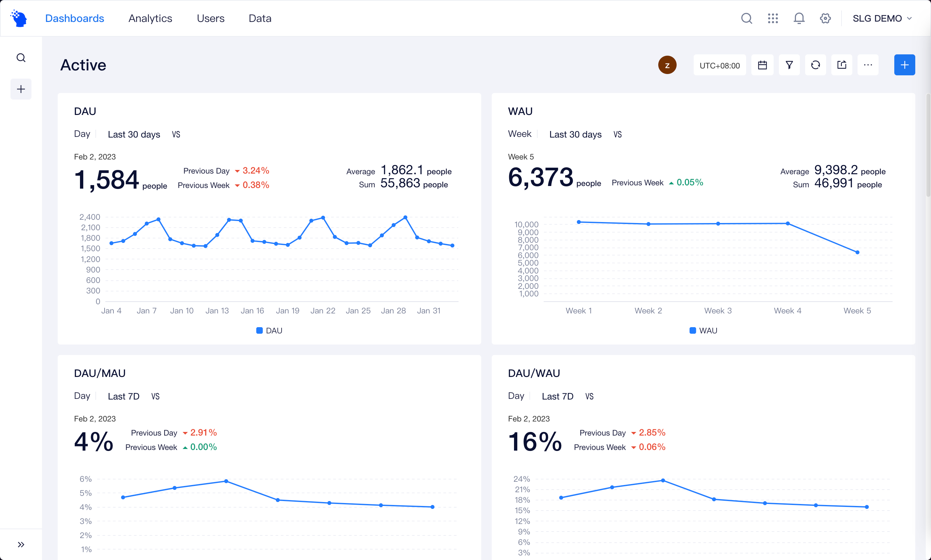Open notifications via the bell icon
931x560 pixels.
[x=799, y=18]
